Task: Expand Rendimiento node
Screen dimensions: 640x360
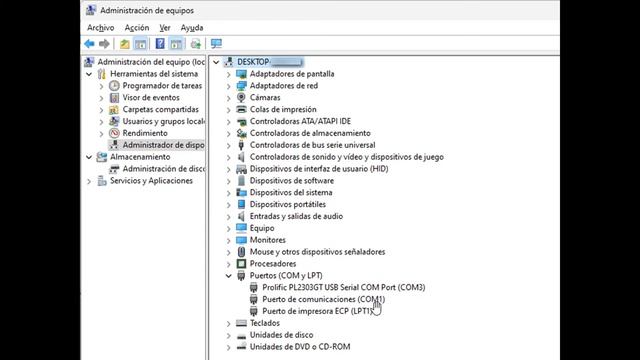Action: click(x=101, y=133)
